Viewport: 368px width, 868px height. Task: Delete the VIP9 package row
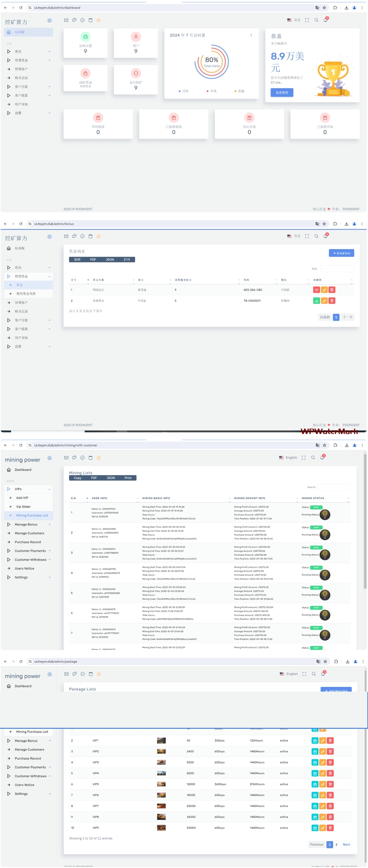(330, 828)
